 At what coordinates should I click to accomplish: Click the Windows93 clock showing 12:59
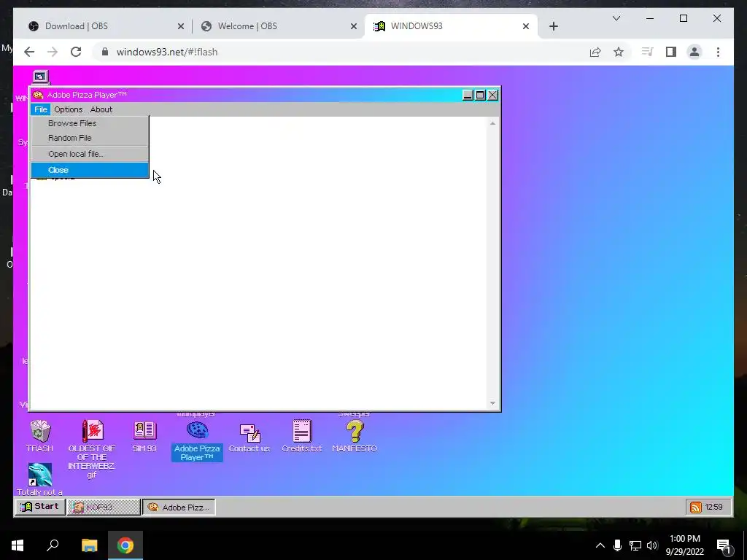pos(713,507)
